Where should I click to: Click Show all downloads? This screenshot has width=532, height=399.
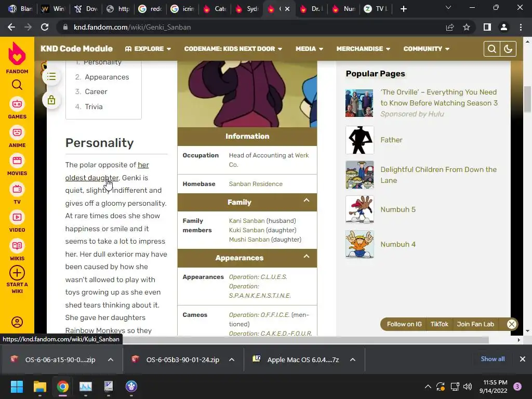tap(493, 359)
